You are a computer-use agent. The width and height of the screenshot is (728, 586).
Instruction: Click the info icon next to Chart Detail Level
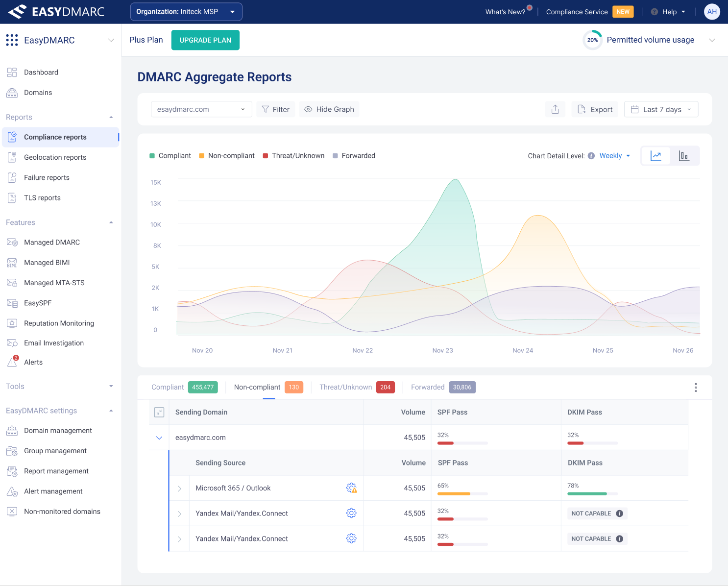coord(591,156)
